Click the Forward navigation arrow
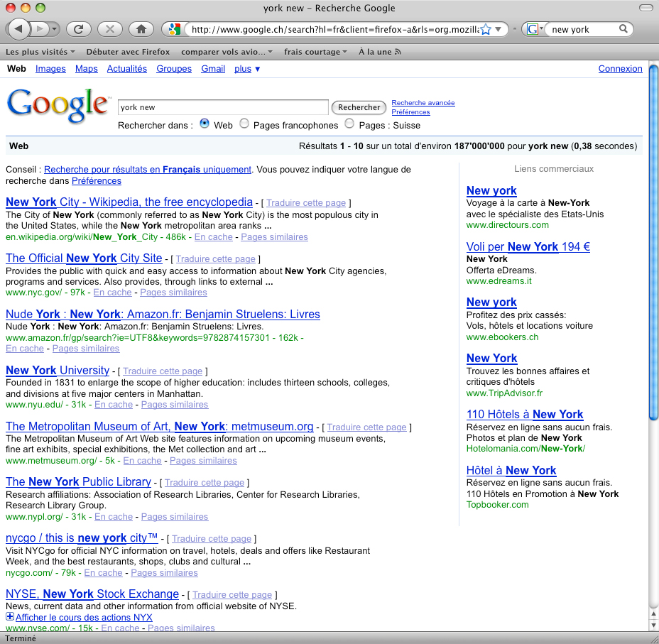Viewport: 659px width, 644px height. click(40, 29)
